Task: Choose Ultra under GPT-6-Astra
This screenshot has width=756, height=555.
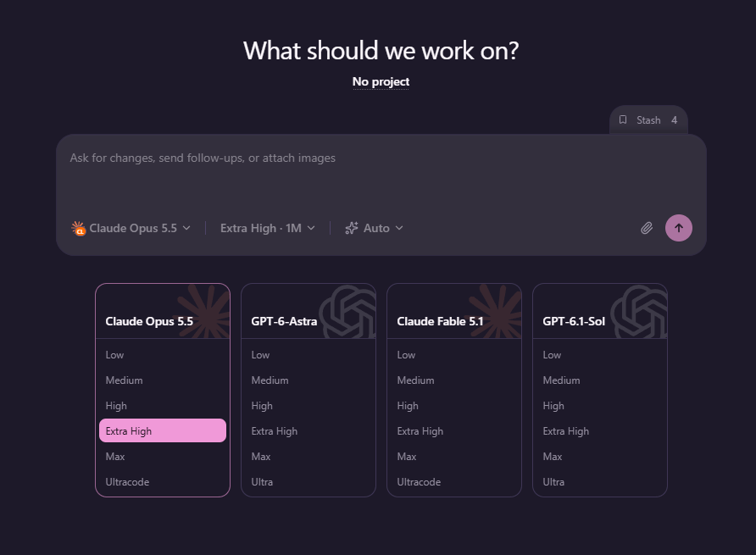Action: [309, 482]
